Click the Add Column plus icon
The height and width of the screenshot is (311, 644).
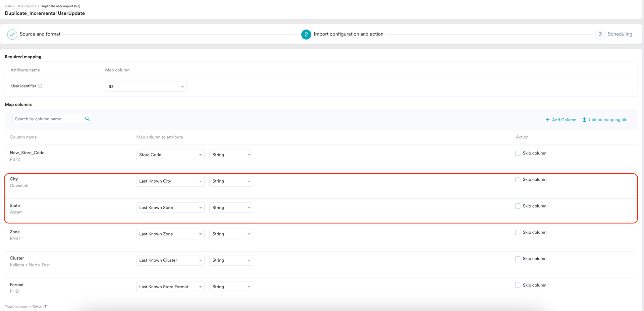(547, 120)
